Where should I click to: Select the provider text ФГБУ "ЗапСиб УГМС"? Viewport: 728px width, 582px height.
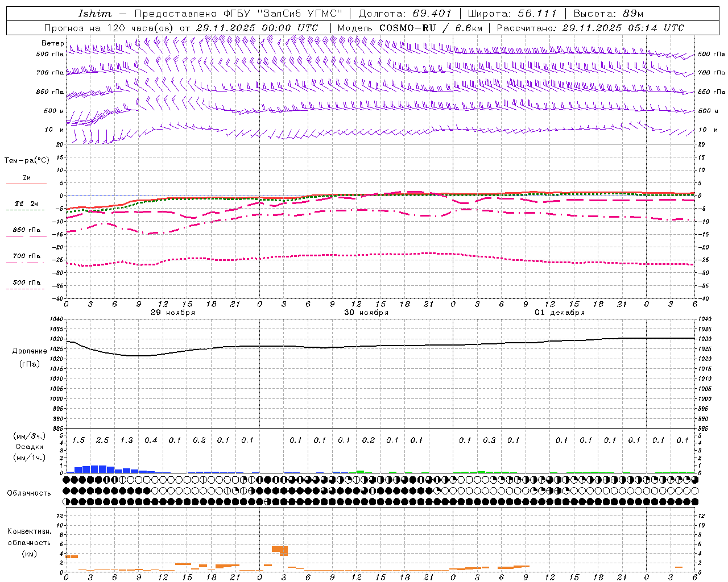(284, 14)
